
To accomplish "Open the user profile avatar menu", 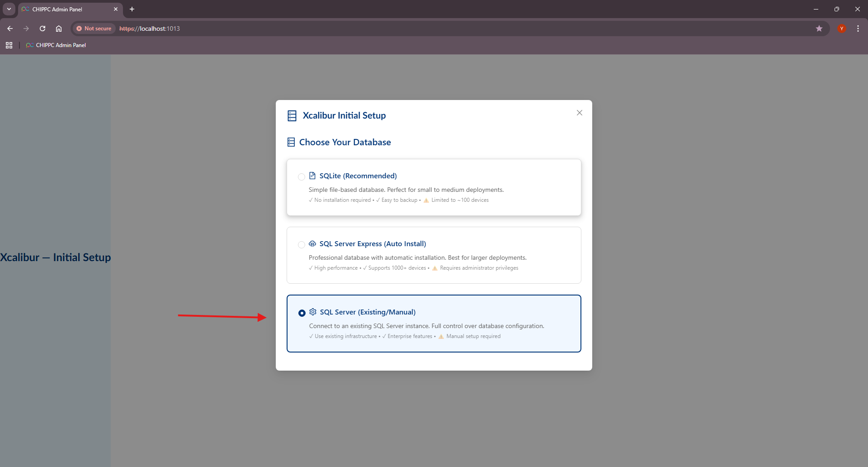I will [841, 29].
